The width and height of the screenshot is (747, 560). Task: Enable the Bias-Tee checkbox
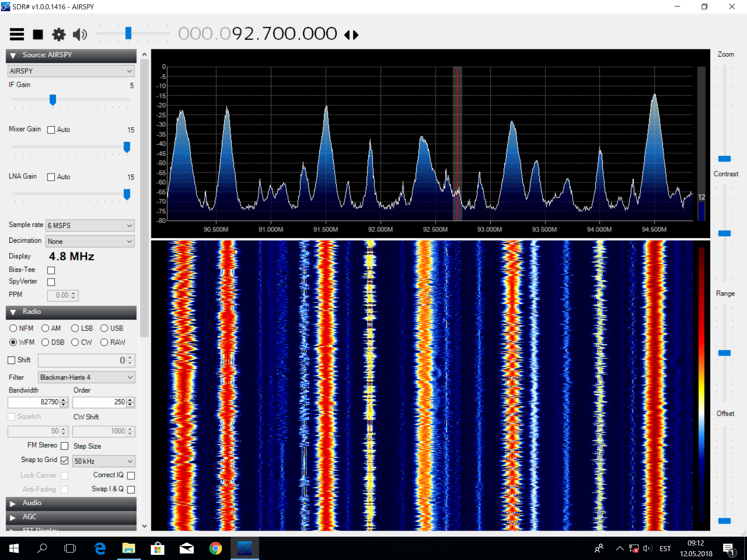tap(51, 270)
